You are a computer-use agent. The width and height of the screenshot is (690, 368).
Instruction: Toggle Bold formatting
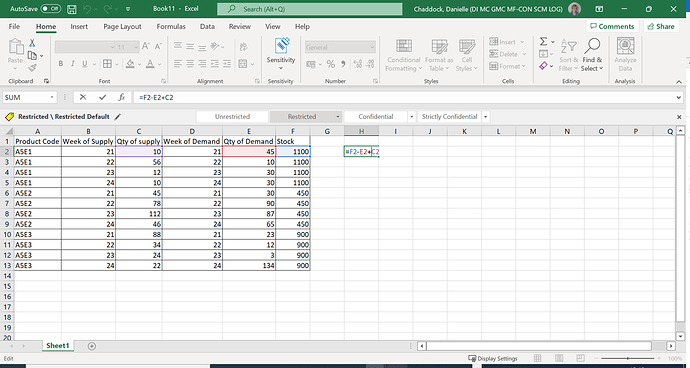pyautogui.click(x=61, y=64)
